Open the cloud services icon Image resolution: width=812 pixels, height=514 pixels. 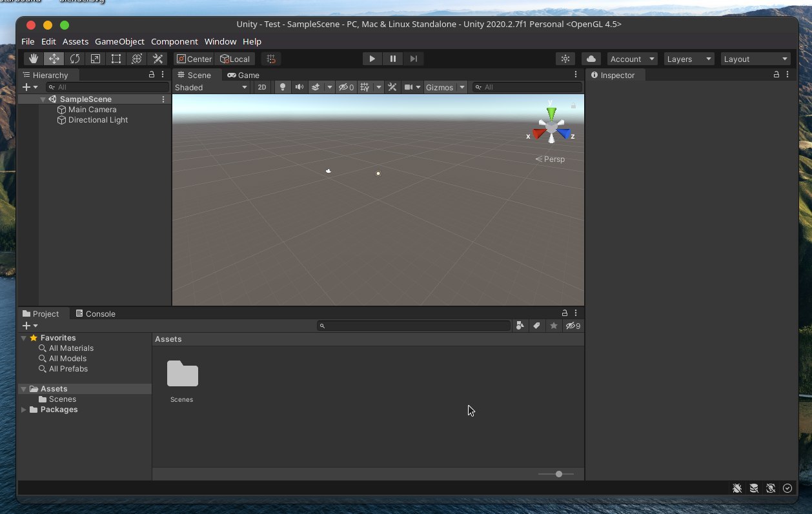[591, 59]
